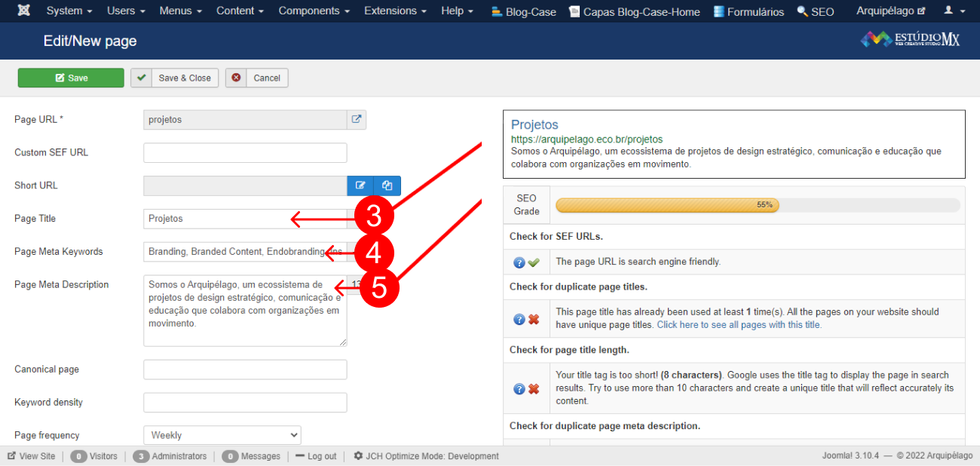This screenshot has width=980, height=466.
Task: Click the Save & Close button
Action: click(x=175, y=78)
